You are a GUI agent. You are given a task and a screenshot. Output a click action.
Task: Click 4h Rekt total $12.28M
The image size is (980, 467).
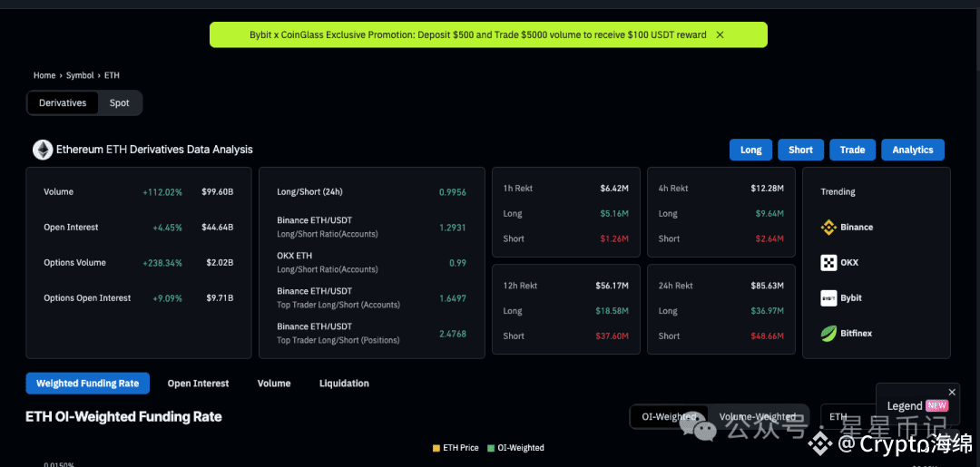point(767,188)
